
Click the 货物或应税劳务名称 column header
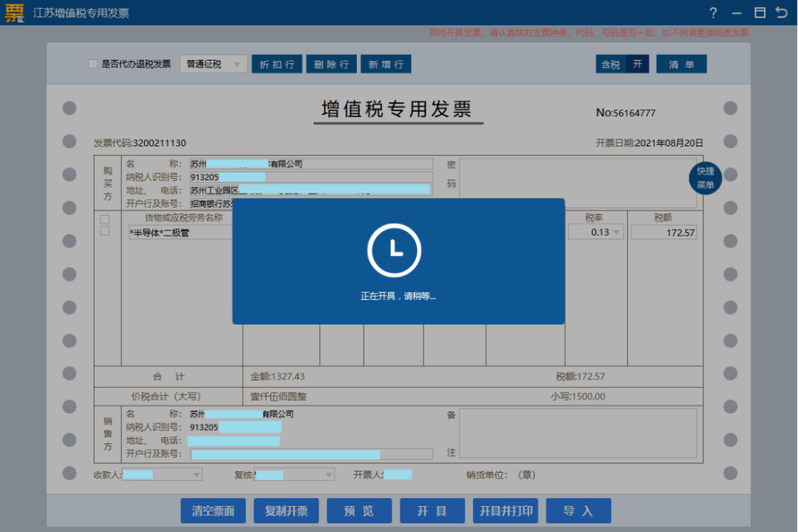click(x=184, y=218)
